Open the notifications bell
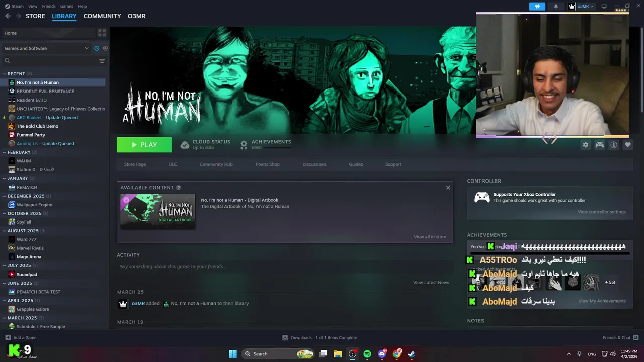Image resolution: width=644 pixels, height=362 pixels. (556, 6)
